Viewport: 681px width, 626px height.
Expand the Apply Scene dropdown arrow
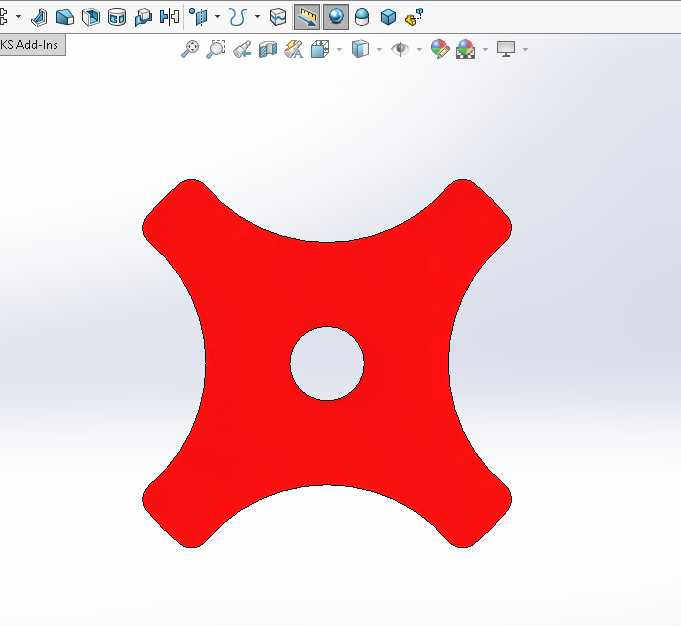click(486, 49)
